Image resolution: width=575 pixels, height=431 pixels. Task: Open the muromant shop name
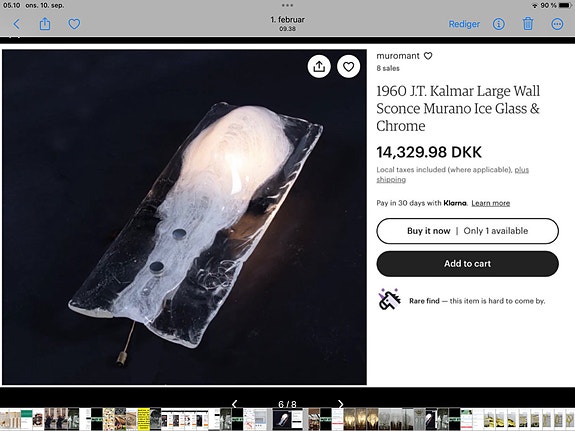click(398, 56)
